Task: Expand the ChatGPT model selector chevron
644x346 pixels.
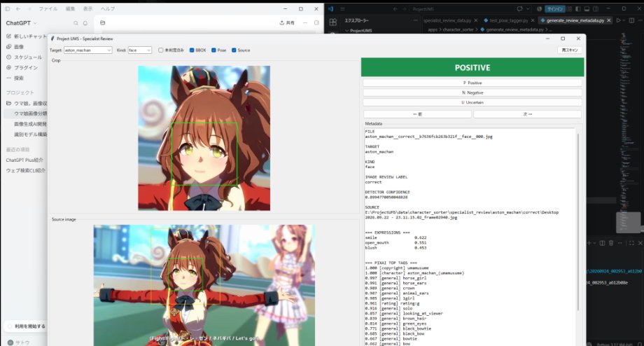Action: pos(35,23)
